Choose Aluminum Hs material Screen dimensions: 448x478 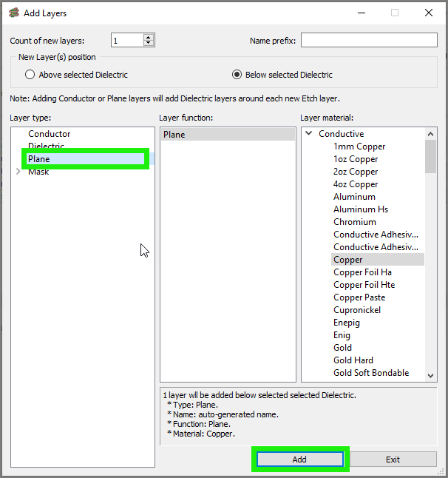[361, 209]
